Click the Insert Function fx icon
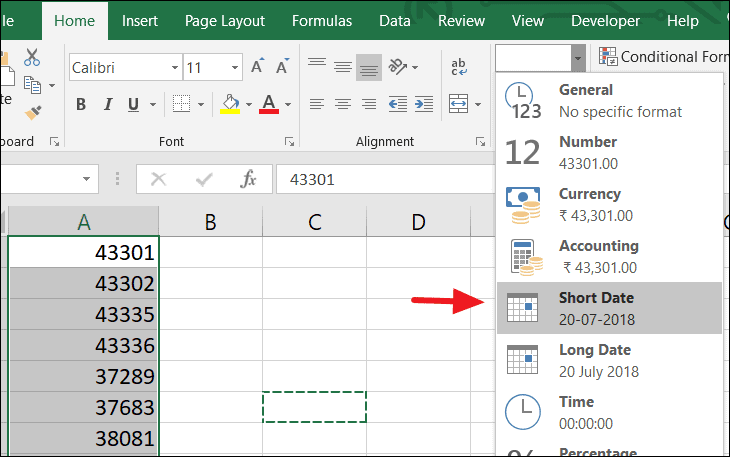Image resolution: width=730 pixels, height=457 pixels. tap(249, 180)
